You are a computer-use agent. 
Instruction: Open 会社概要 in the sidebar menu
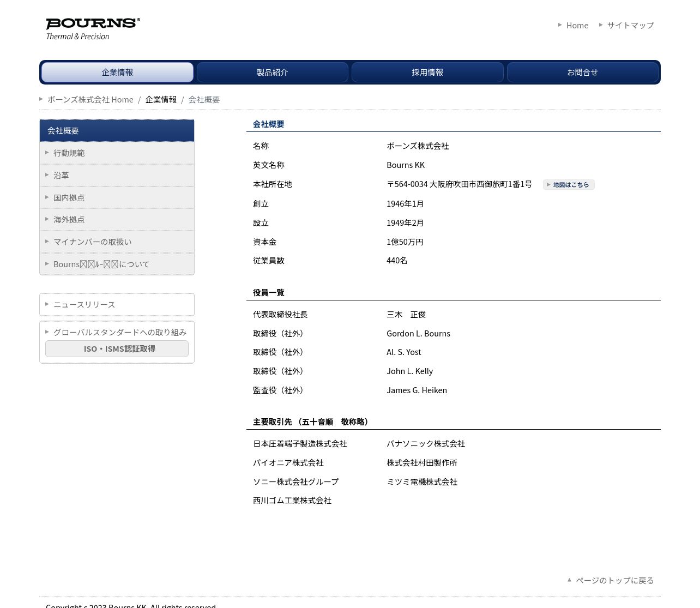pos(117,131)
